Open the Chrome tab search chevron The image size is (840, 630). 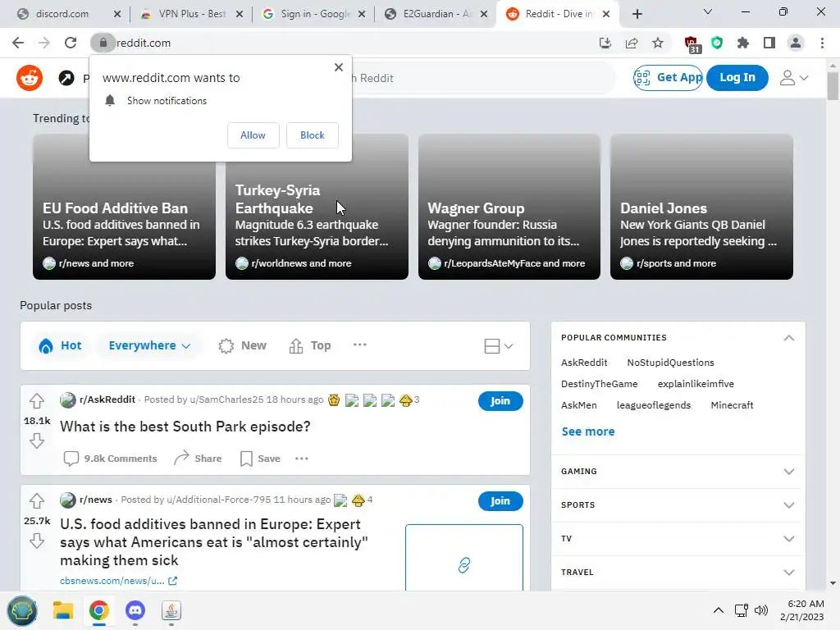click(708, 11)
